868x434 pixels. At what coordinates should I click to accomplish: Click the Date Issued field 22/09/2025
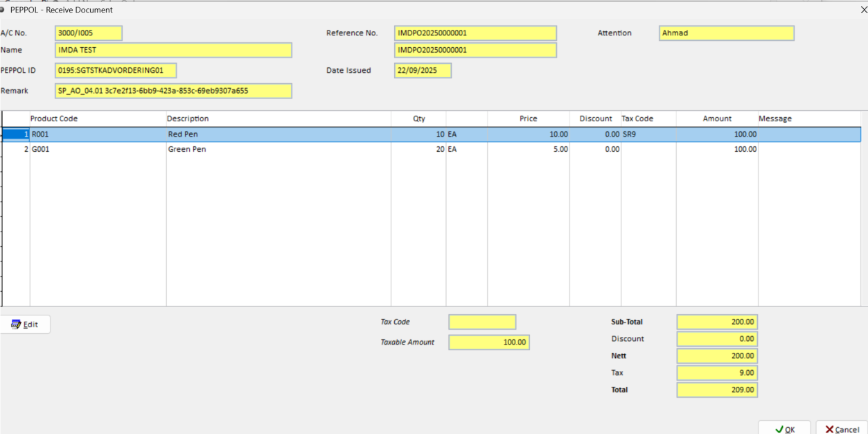tap(423, 71)
